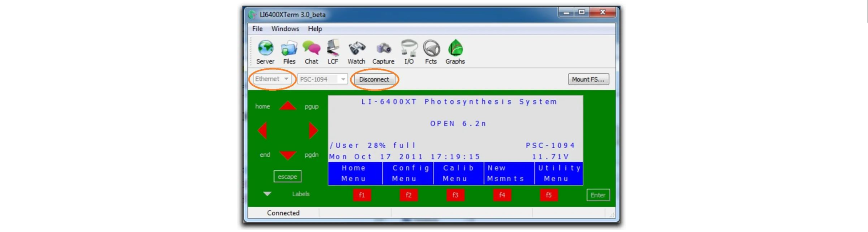868x232 pixels.
Task: Open the Server toolbar icon
Action: (265, 52)
